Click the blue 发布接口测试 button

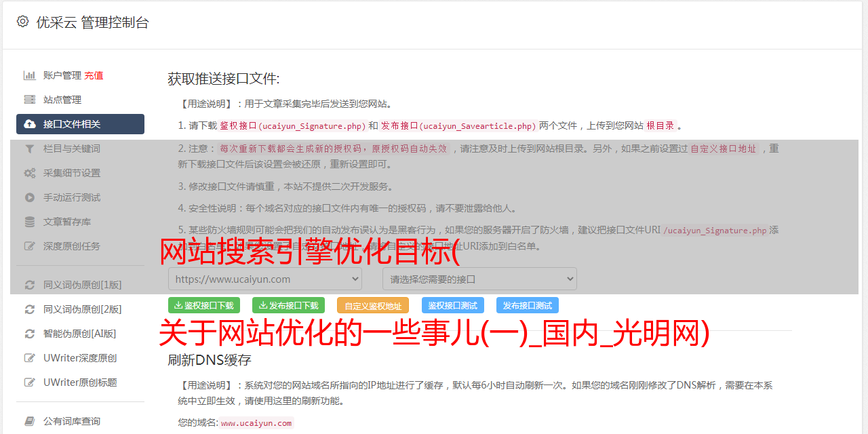(528, 305)
